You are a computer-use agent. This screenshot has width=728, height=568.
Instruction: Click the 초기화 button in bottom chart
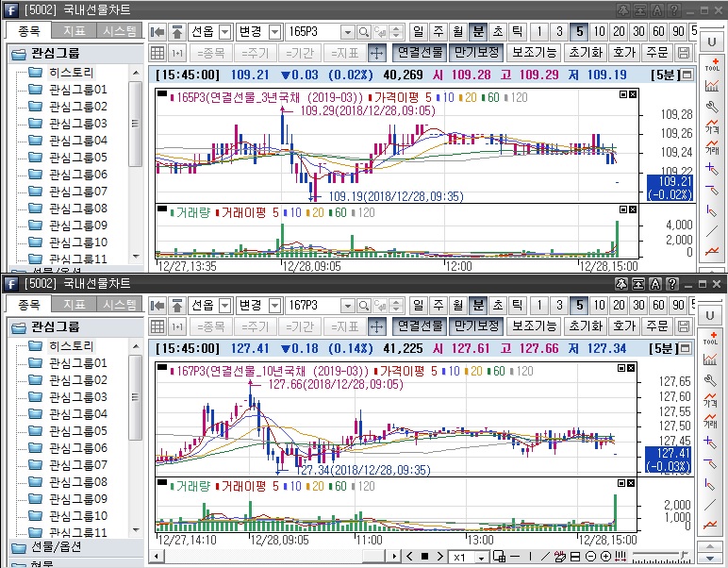point(586,326)
